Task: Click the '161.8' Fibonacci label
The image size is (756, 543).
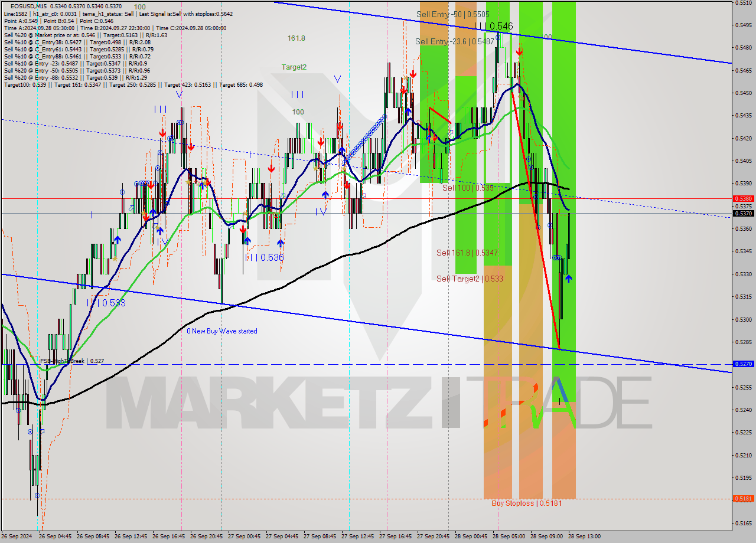Action: click(296, 38)
